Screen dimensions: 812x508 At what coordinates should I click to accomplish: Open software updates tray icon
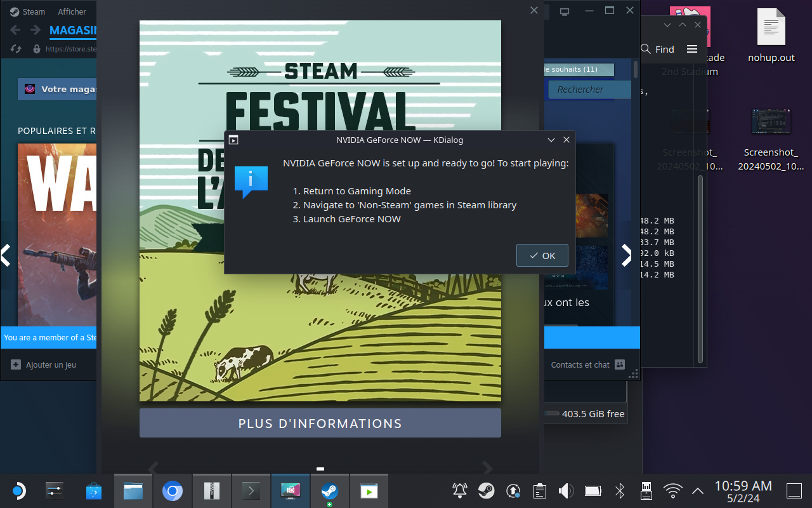pos(513,490)
